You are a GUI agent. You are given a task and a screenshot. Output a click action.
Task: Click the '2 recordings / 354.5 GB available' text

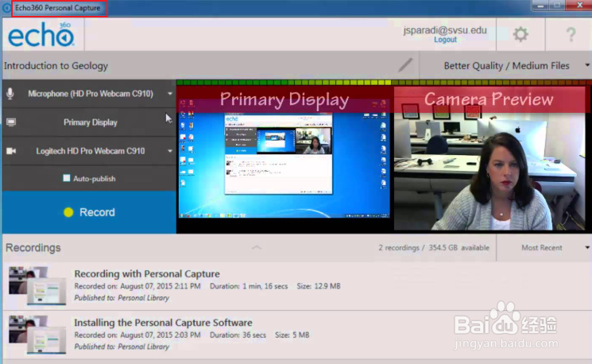tap(434, 248)
